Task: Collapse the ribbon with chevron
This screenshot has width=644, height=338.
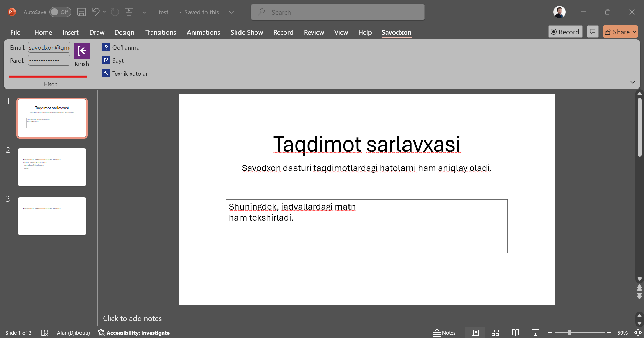Action: point(633,82)
